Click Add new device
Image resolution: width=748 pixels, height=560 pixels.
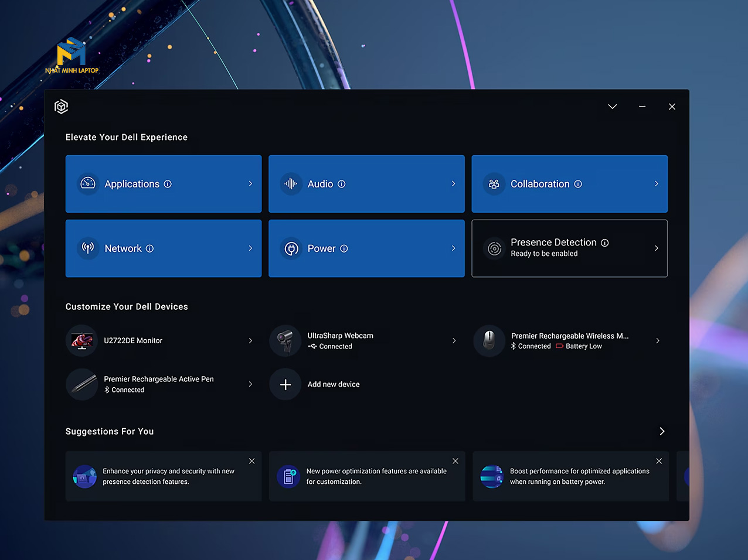pos(334,384)
